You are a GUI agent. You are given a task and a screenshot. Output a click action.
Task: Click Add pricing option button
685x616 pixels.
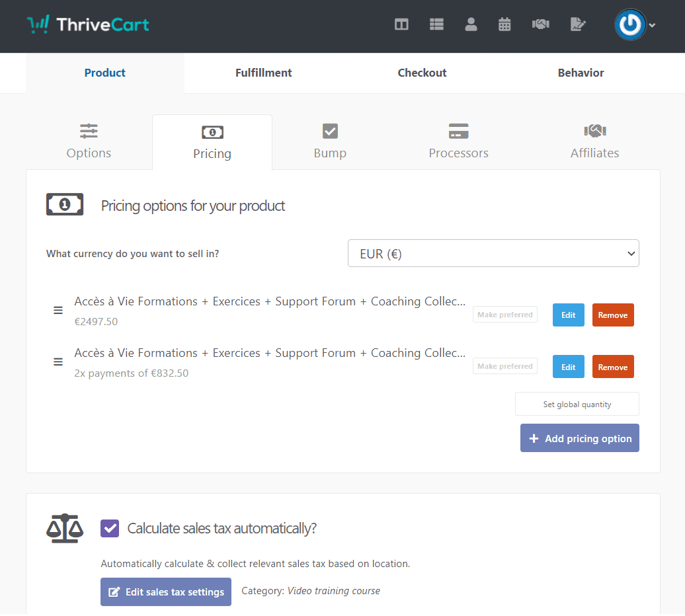[x=580, y=438]
